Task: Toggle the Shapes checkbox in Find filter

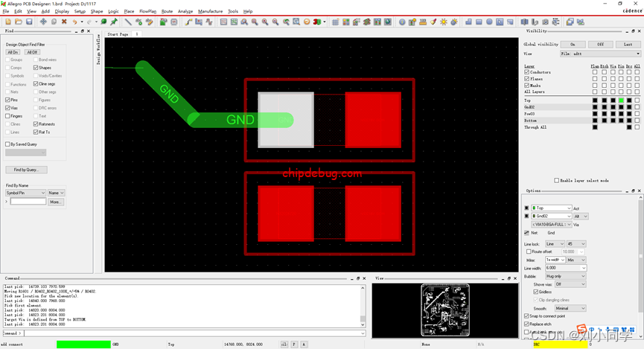Action: coord(36,68)
